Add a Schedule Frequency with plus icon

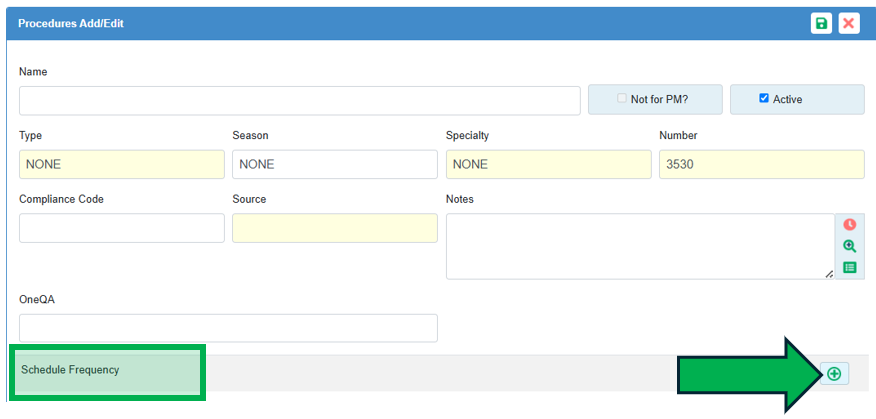[833, 374]
